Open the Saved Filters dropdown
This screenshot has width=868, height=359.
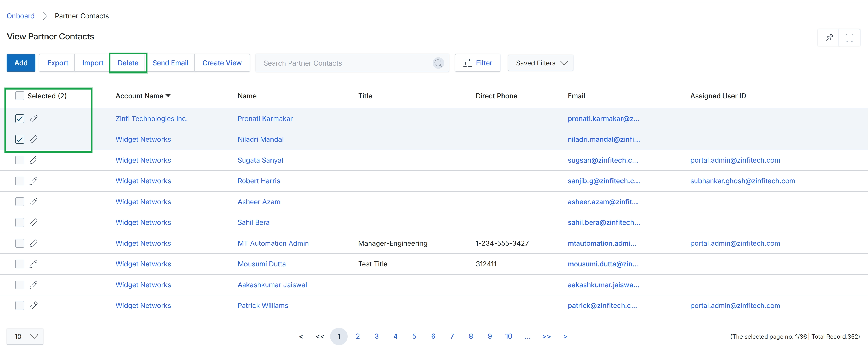540,63
